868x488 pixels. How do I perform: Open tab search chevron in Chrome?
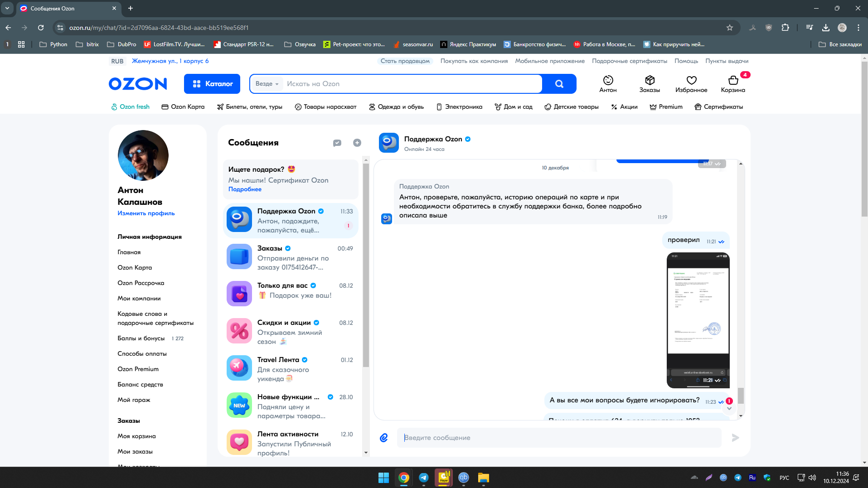tap(7, 8)
